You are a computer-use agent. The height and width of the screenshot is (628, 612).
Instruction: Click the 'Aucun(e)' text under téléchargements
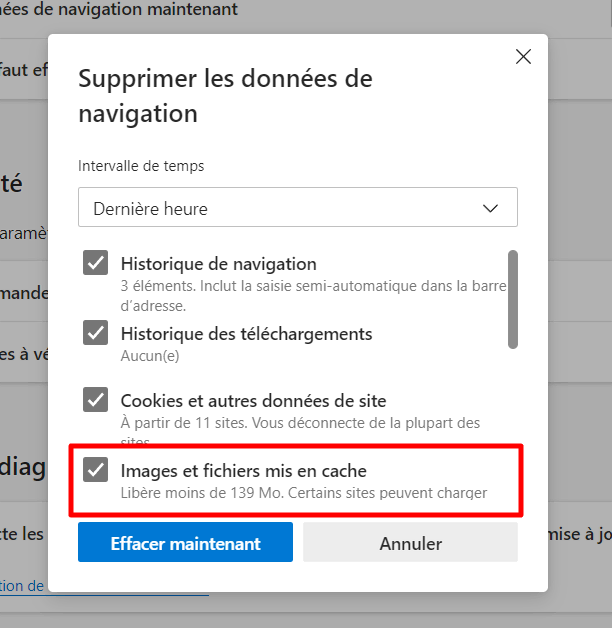pyautogui.click(x=150, y=355)
